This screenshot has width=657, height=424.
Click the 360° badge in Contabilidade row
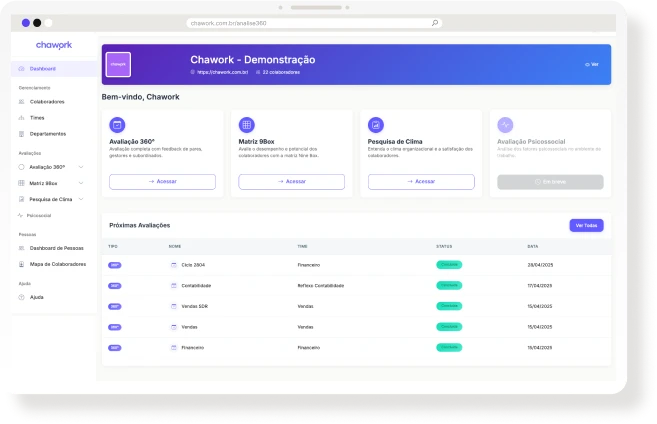(x=115, y=286)
